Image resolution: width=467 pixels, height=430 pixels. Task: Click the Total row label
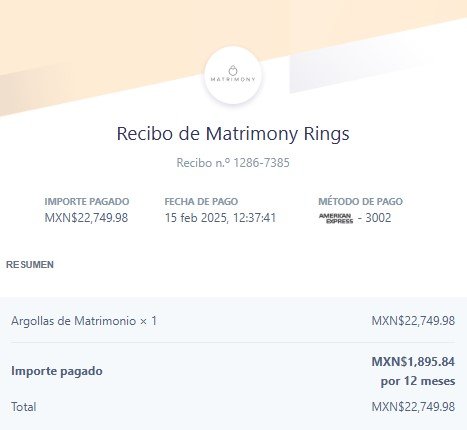coord(24,407)
